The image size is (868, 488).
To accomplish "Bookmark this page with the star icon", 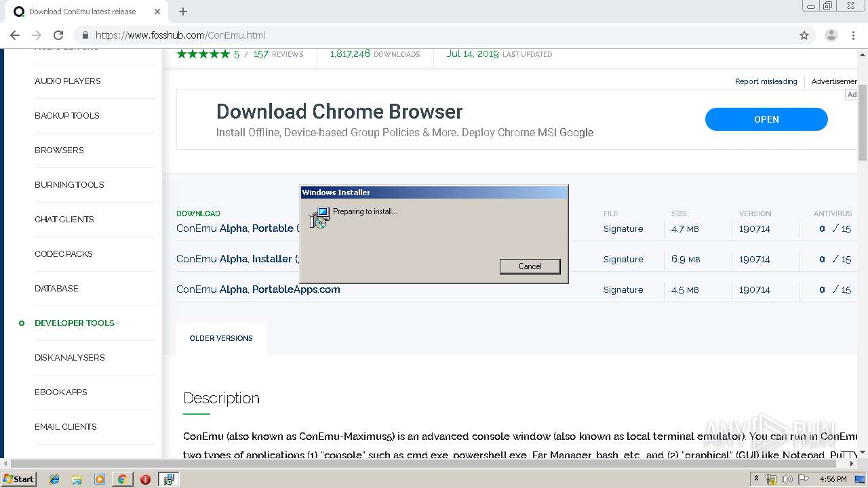I will pos(804,35).
